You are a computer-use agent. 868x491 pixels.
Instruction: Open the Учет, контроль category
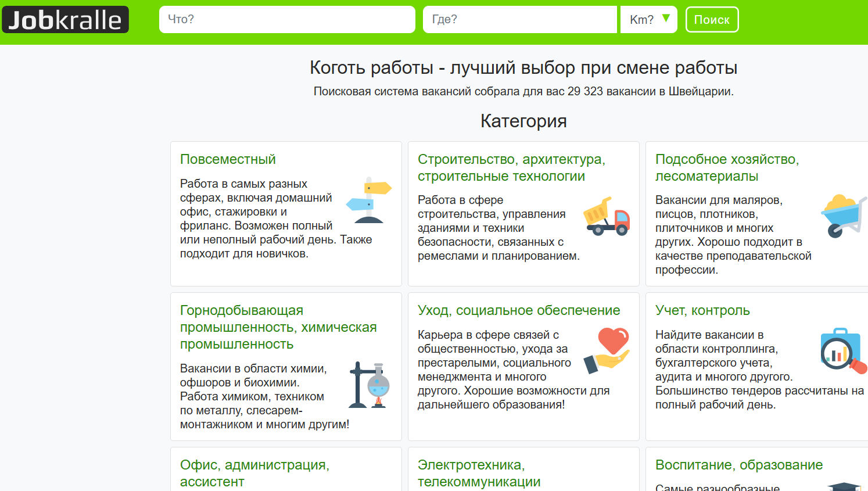click(x=702, y=310)
